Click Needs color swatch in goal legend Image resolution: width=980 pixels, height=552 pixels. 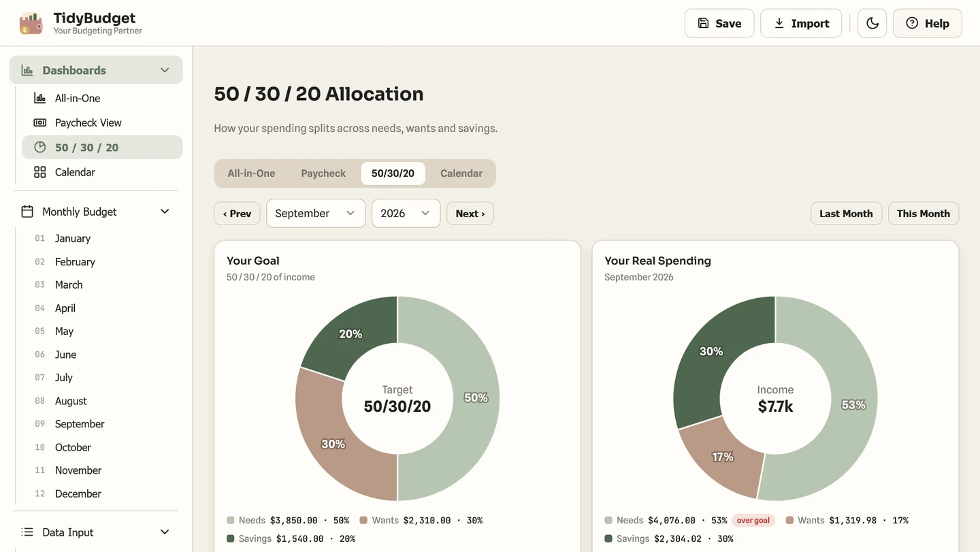point(231,520)
